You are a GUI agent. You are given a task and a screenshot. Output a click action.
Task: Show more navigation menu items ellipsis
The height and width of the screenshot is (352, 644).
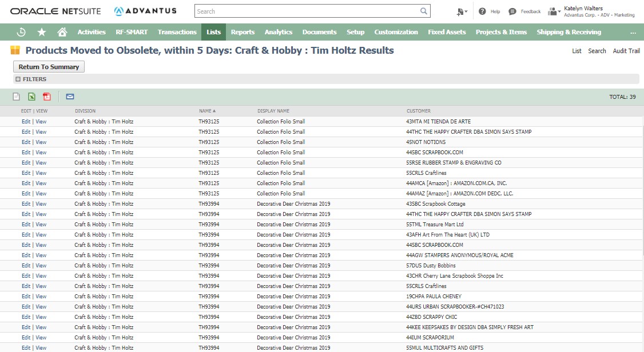click(633, 32)
